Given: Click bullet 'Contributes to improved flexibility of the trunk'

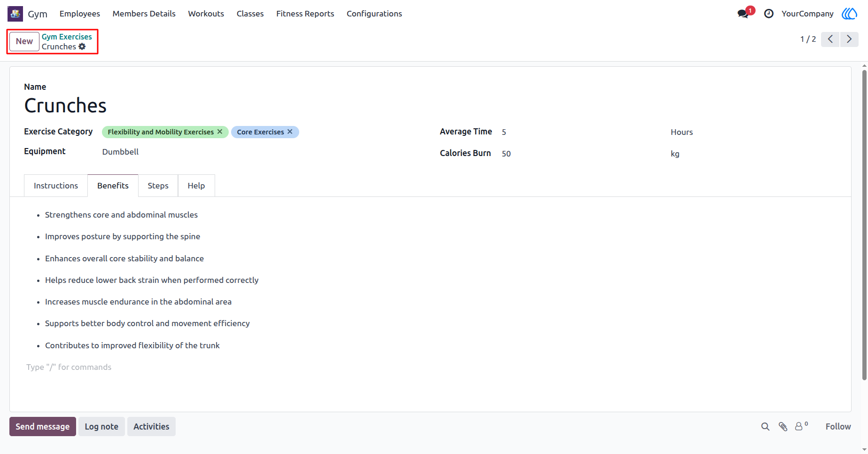Looking at the screenshot, I should coord(132,345).
